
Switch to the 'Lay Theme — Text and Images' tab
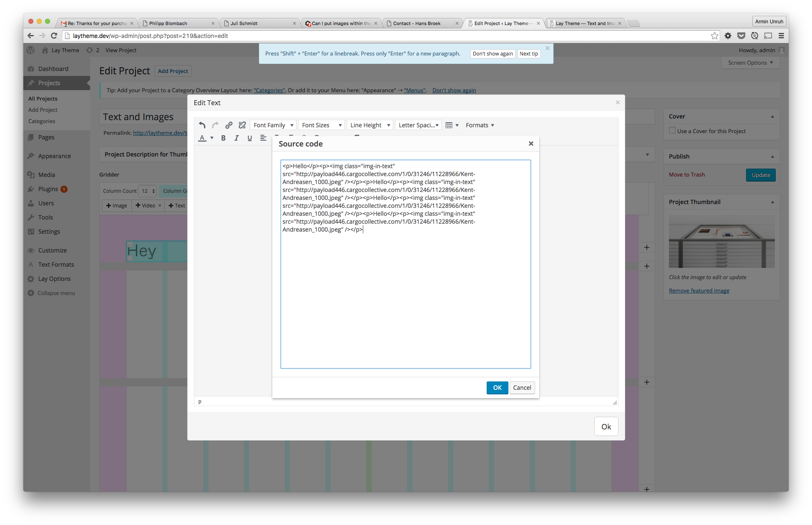point(584,23)
